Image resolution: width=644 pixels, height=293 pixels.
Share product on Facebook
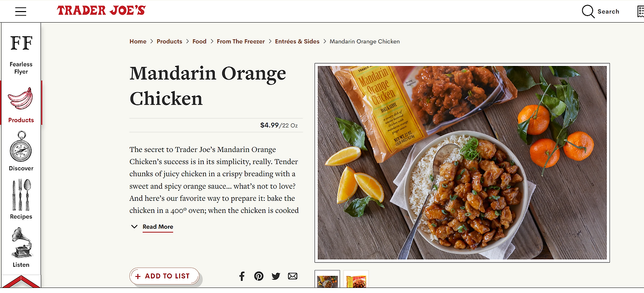coord(242,276)
